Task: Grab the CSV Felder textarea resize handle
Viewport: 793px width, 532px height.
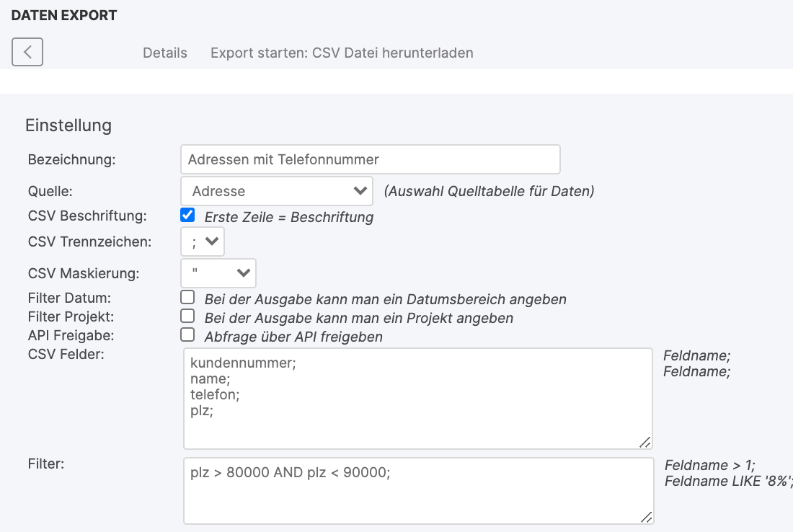Action: [645, 442]
